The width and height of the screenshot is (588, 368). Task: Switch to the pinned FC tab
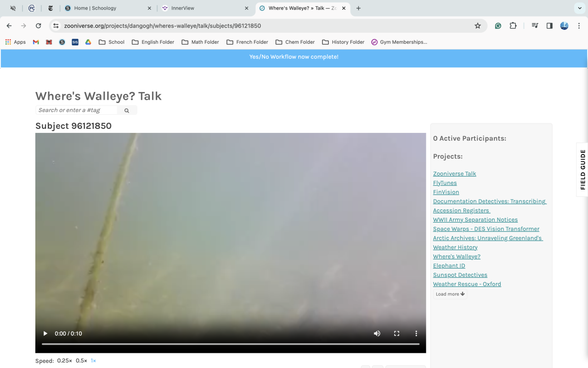click(x=31, y=8)
